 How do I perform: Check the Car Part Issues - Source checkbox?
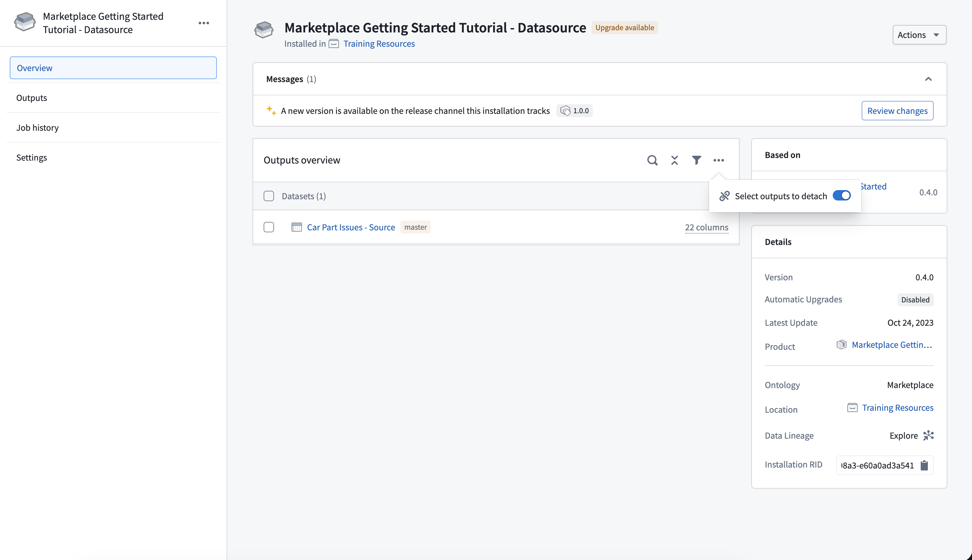click(269, 227)
